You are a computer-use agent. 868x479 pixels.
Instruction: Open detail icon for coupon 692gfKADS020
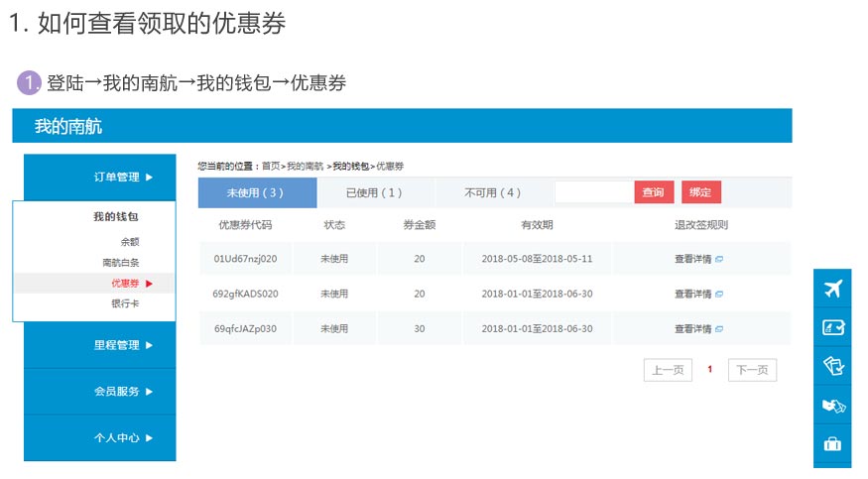[x=719, y=295]
